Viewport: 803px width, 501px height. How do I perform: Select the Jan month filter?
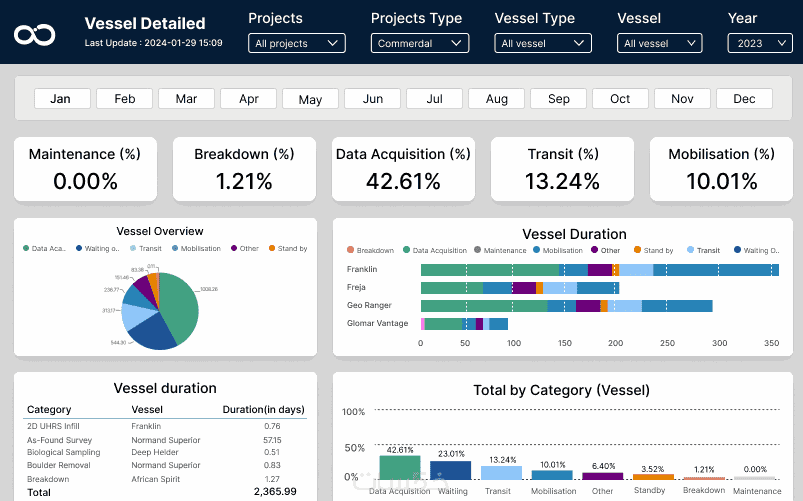[x=61, y=99]
